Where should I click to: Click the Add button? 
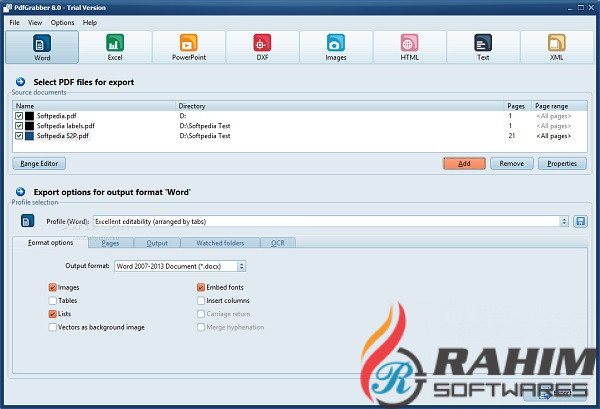[464, 163]
